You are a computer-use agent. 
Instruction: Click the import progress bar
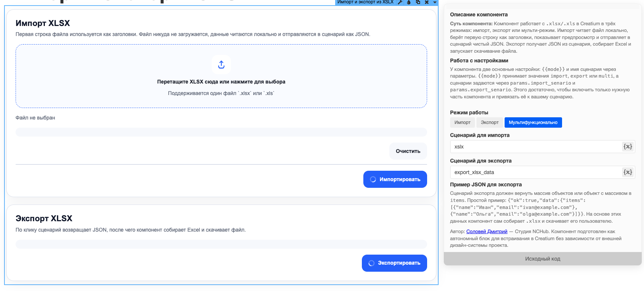pyautogui.click(x=221, y=132)
